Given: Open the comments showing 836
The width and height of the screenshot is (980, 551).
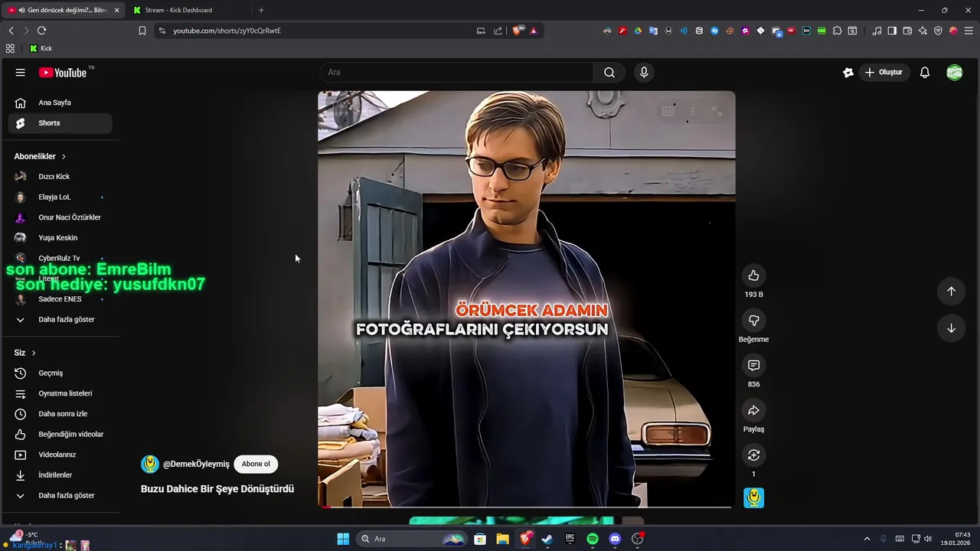Looking at the screenshot, I should point(753,366).
